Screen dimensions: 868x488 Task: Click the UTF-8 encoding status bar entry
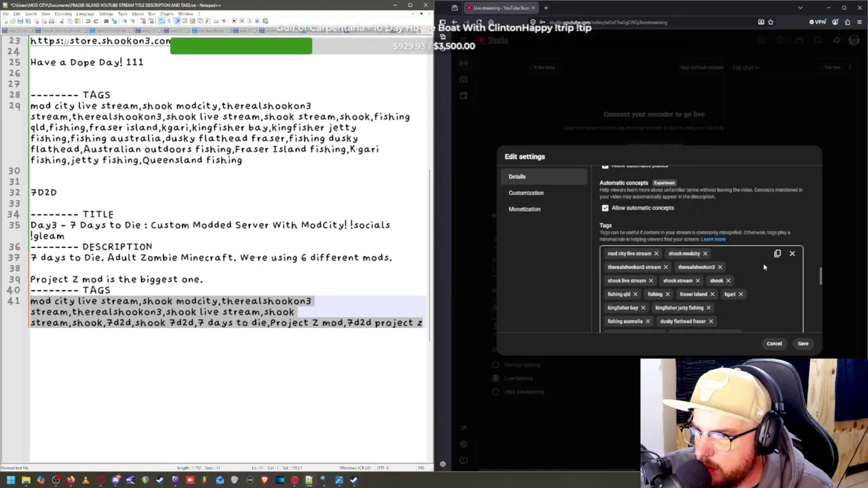(x=383, y=468)
